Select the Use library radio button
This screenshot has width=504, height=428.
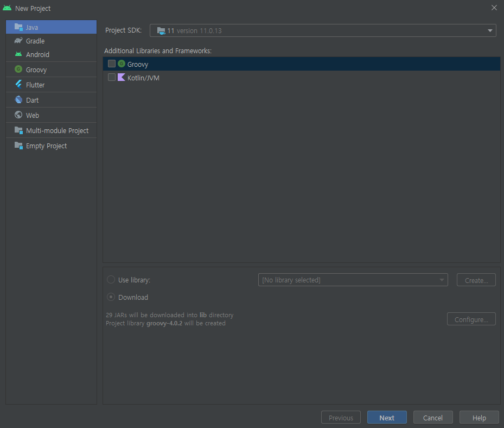tap(111, 280)
